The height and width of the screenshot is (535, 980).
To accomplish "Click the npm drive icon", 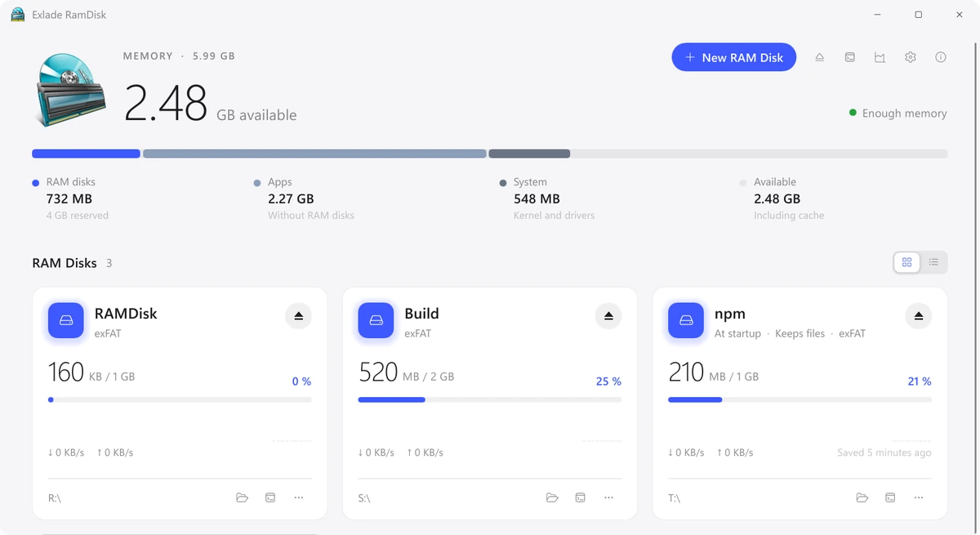I will [x=686, y=320].
